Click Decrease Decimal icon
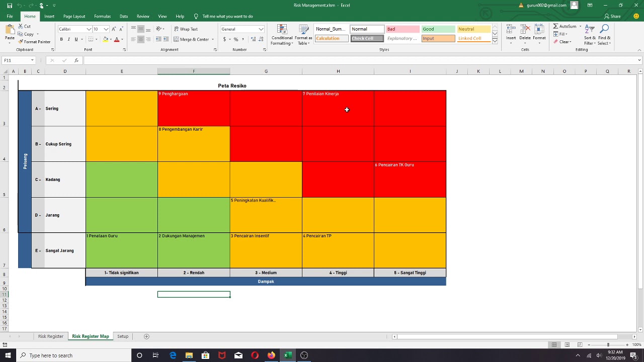The width and height of the screenshot is (644, 362). click(261, 39)
